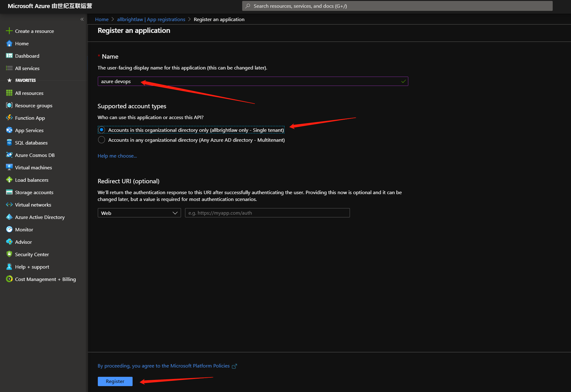
Task: Go to allbrightlaw App registrations breadcrumb
Action: coord(151,19)
